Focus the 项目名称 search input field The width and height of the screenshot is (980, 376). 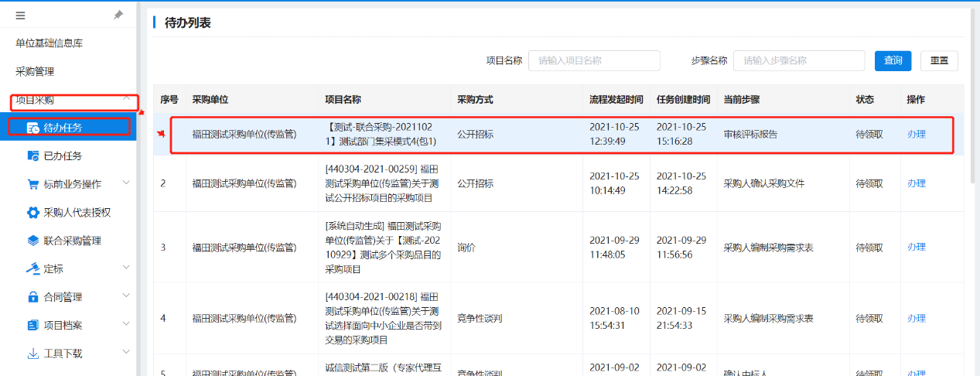(x=593, y=60)
